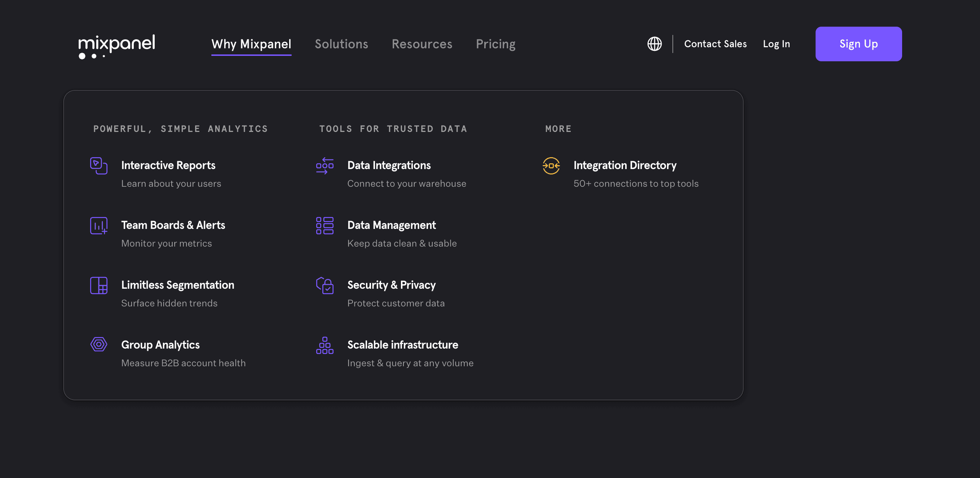Select the Why Mixpanel menu
The height and width of the screenshot is (478, 980).
[x=251, y=44]
